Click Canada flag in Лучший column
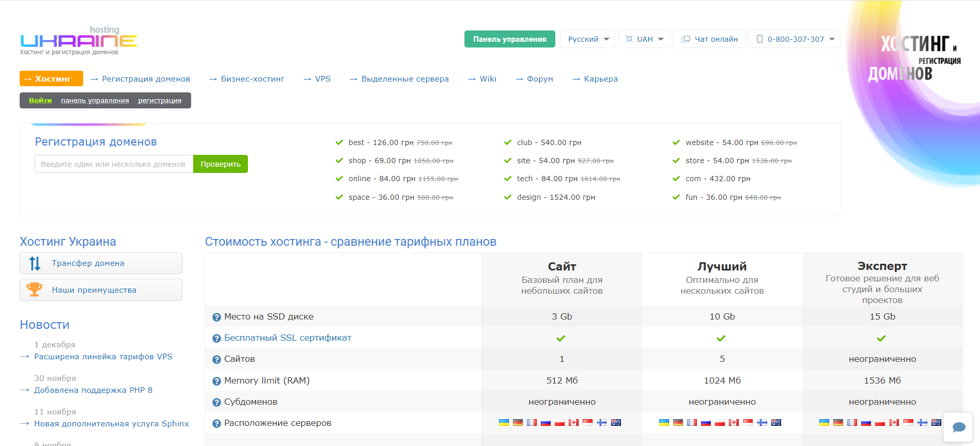 [x=734, y=422]
